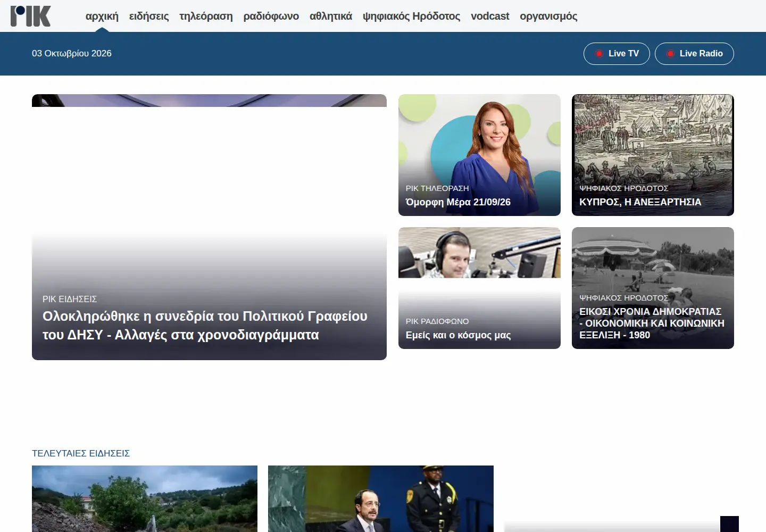Screen dimensions: 766x532
Task: Open the ΔΗΣΥ Πολιτικού Γραφείου headline
Action: click(x=205, y=326)
